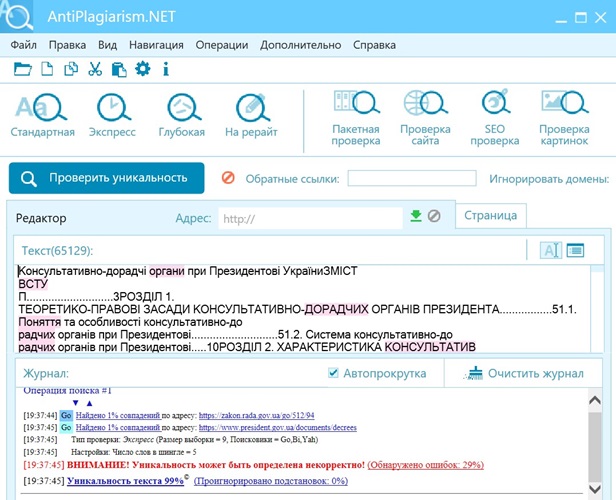Show program info with the i icon
Screen dimensions: 616x500
pos(166,69)
